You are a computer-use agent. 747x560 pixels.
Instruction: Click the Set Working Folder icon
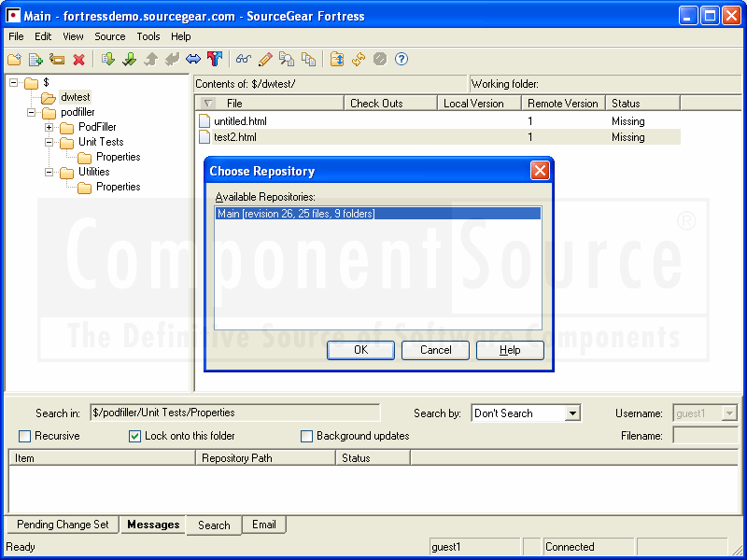point(337,59)
